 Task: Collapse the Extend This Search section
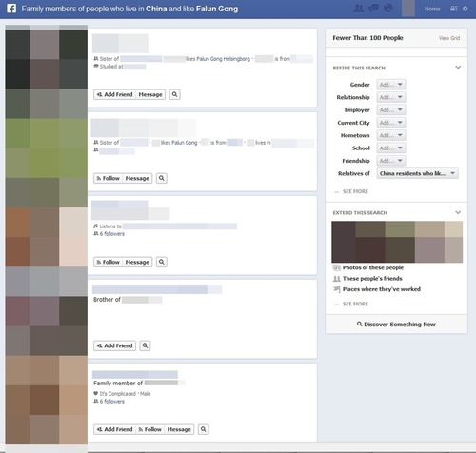pos(458,212)
